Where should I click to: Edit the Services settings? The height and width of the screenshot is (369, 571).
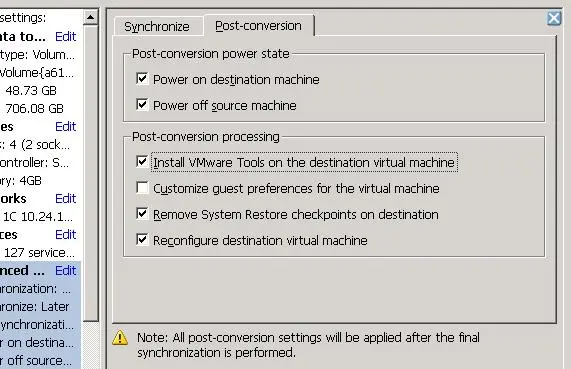click(66, 235)
